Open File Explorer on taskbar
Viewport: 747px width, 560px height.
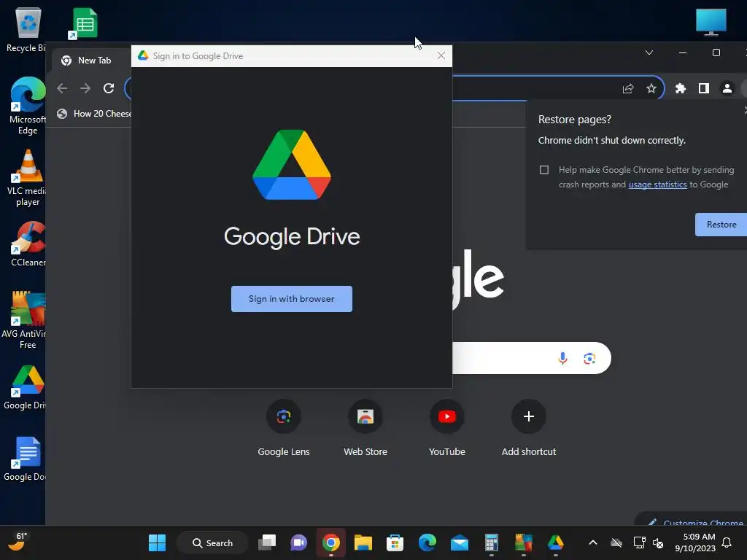click(x=363, y=542)
